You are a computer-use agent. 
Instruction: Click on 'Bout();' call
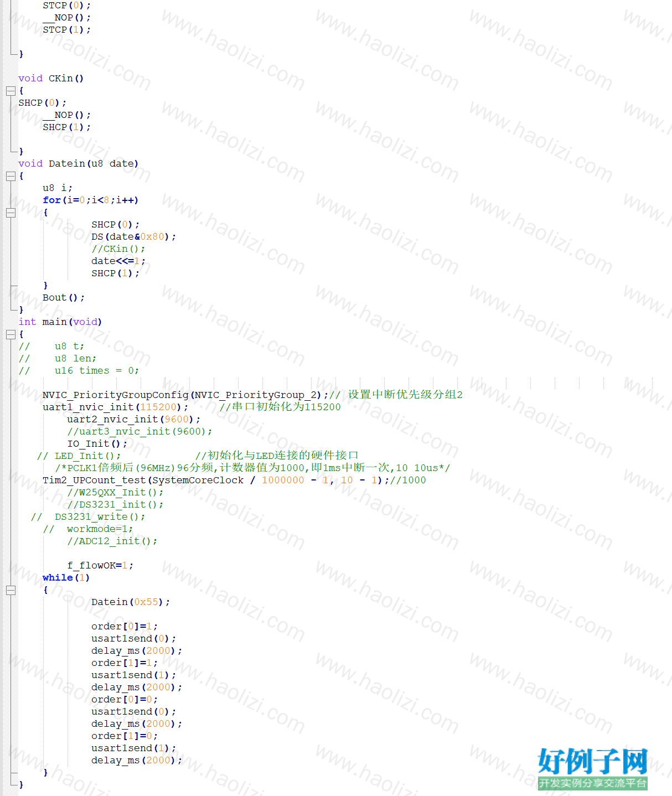click(63, 298)
